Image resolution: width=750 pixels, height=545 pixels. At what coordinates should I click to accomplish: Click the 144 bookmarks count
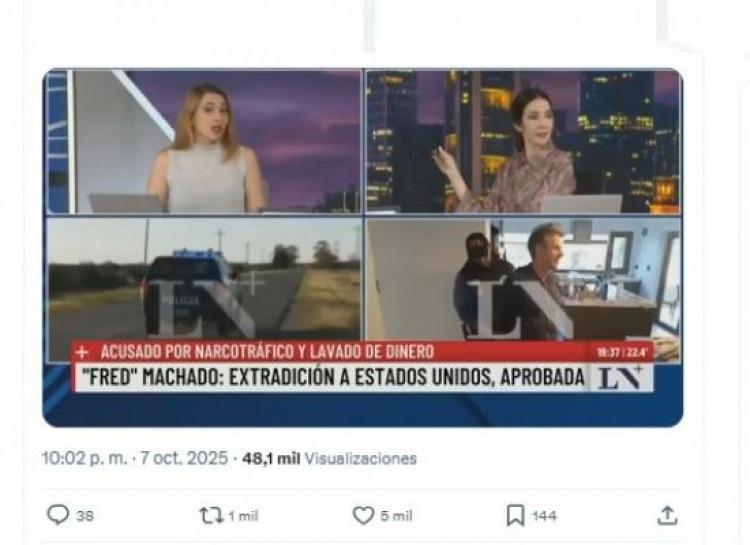(x=544, y=516)
